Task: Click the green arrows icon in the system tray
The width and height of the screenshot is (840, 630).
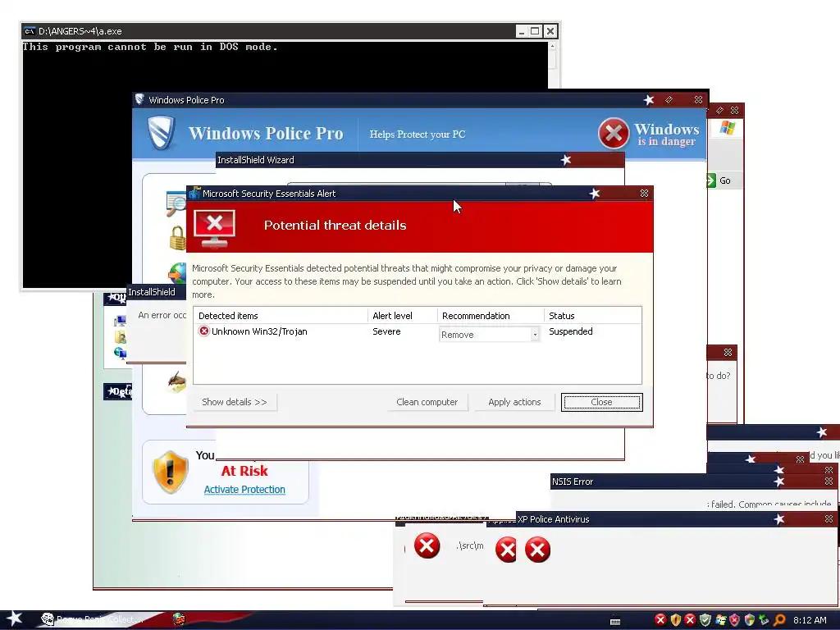Action: click(x=764, y=620)
